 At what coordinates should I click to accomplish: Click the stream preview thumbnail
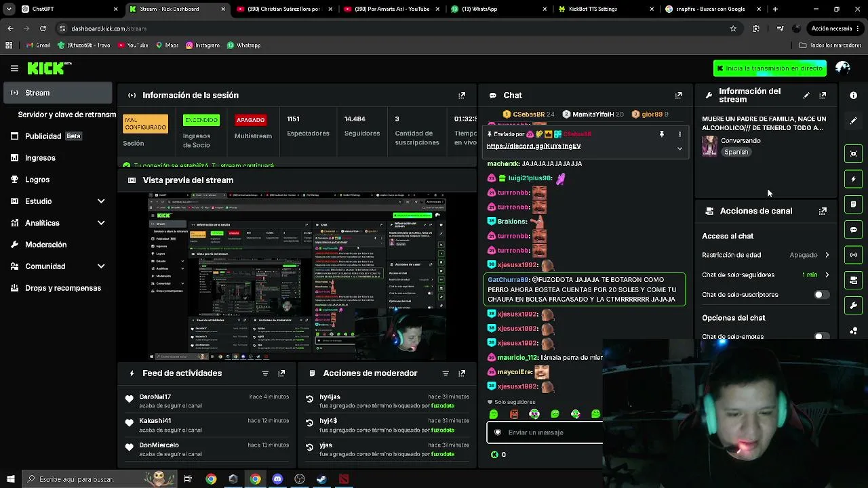pos(297,277)
